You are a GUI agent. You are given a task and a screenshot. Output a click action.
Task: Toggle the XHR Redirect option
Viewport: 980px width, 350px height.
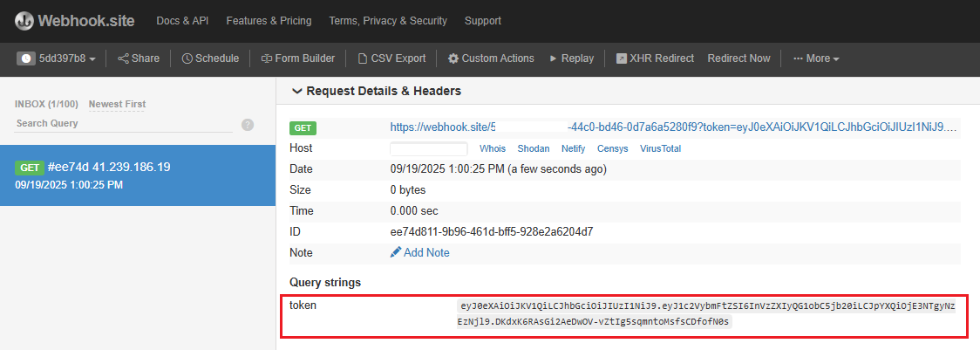[x=655, y=58]
